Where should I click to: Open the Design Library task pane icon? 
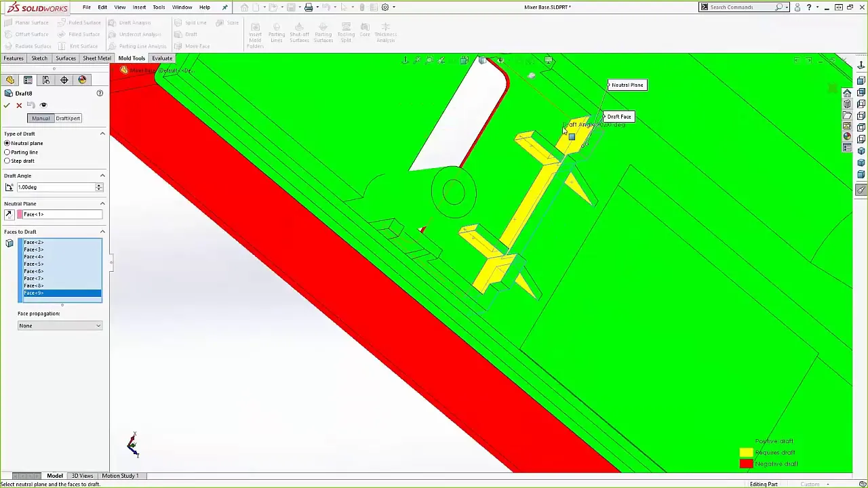pyautogui.click(x=847, y=104)
